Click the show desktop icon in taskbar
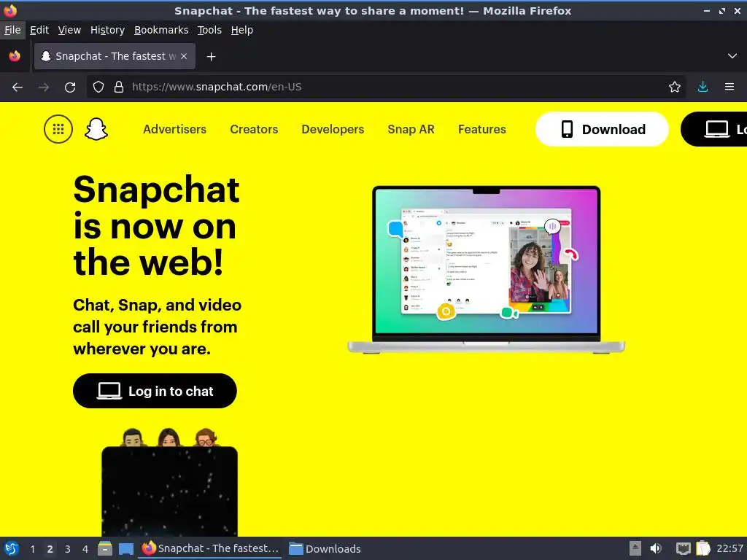 [125, 549]
